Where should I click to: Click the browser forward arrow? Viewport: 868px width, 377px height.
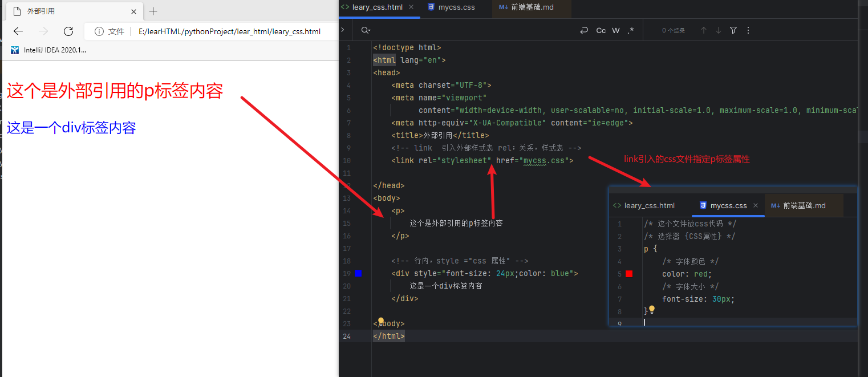pos(43,31)
